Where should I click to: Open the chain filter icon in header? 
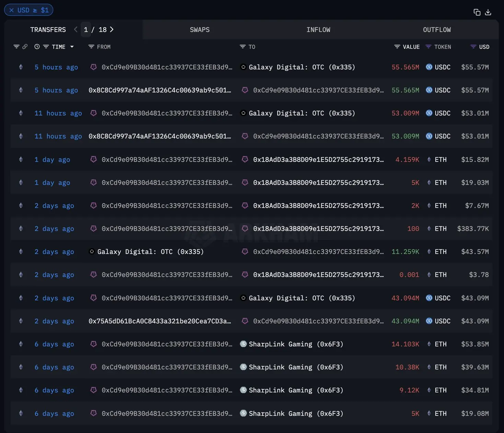tap(16, 47)
